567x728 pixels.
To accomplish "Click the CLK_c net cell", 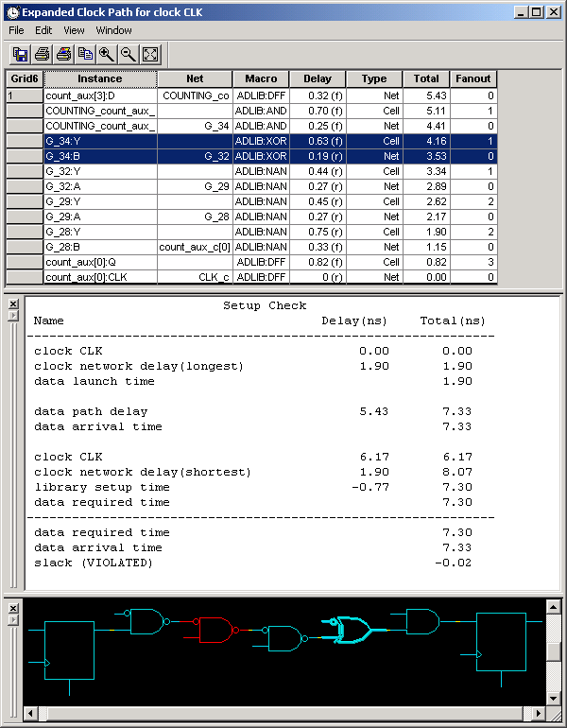I will [x=195, y=277].
